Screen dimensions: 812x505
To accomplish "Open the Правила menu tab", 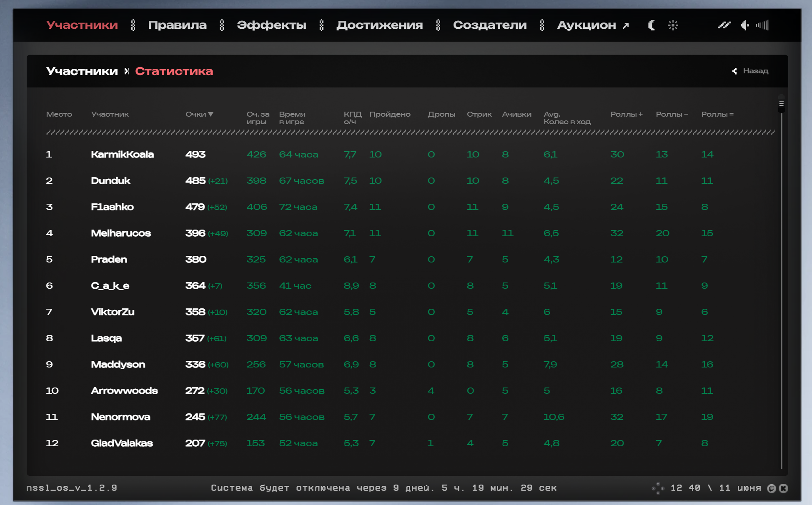I will pos(178,25).
